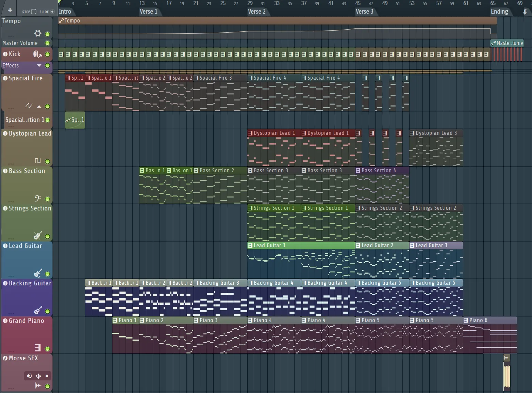
Task: Click the violin icon on Strings Section
Action: pyautogui.click(x=38, y=236)
